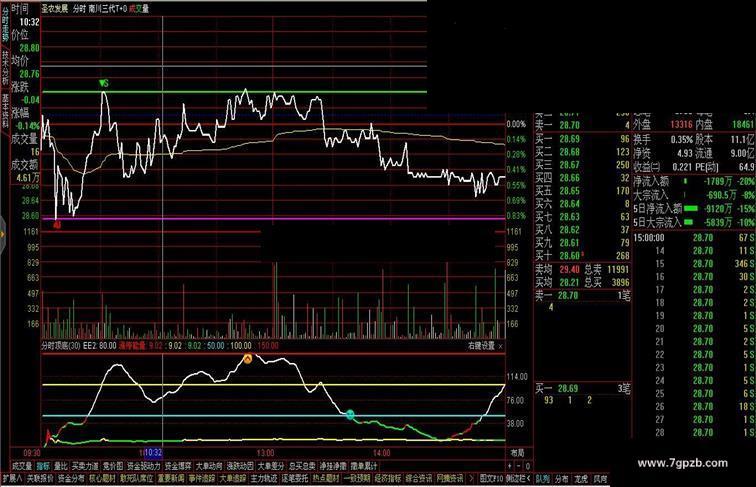Click the 10:32 time cursor label on axis
This screenshot has width=756, height=487.
click(153, 453)
